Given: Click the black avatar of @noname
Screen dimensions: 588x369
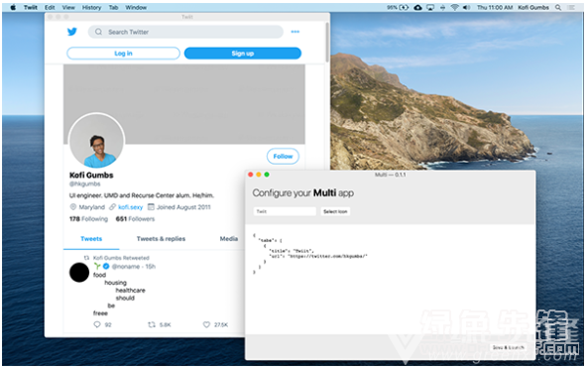Looking at the screenshot, I should click(x=79, y=272).
